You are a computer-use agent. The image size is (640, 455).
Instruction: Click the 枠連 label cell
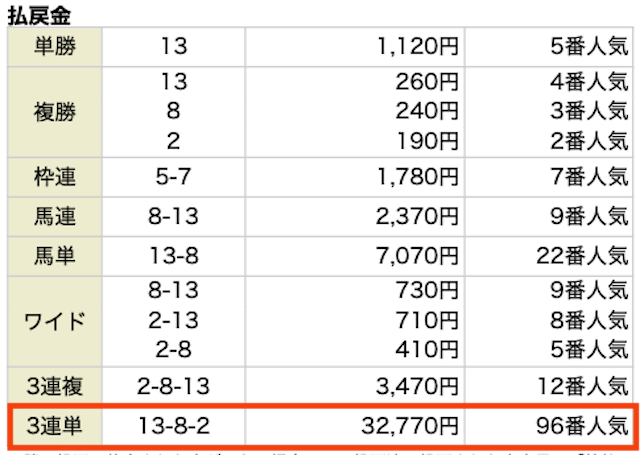55,177
